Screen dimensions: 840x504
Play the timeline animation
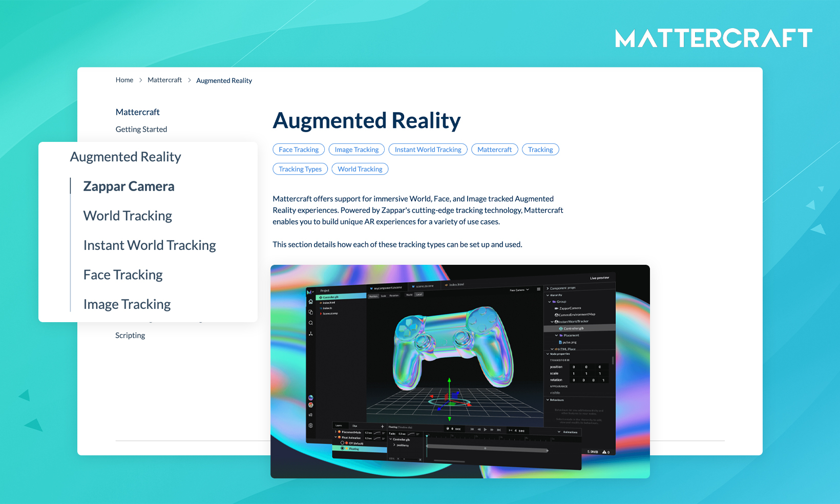485,430
